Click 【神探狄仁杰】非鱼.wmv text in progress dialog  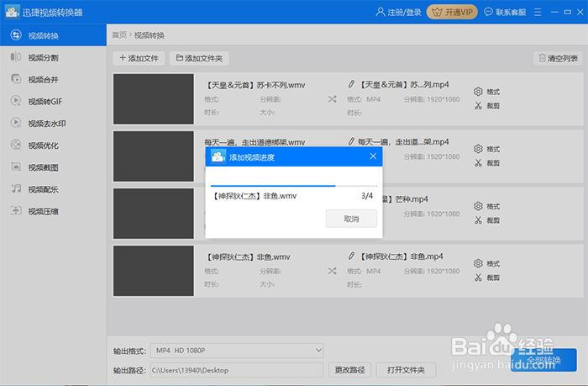pyautogui.click(x=255, y=196)
